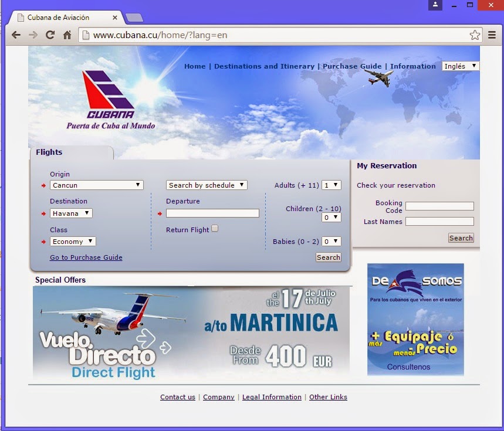Go back with the browser back arrow
This screenshot has width=504, height=431.
pos(16,35)
